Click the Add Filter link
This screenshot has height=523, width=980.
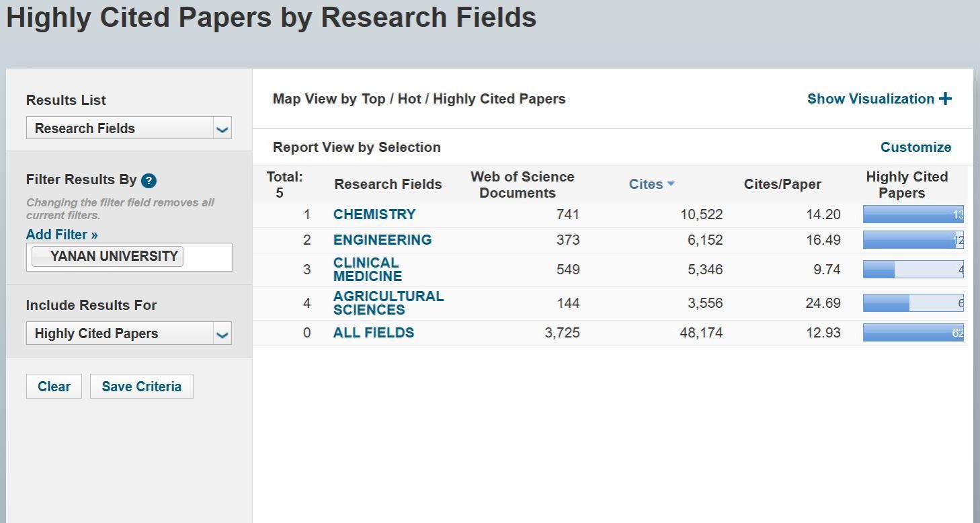click(x=62, y=235)
